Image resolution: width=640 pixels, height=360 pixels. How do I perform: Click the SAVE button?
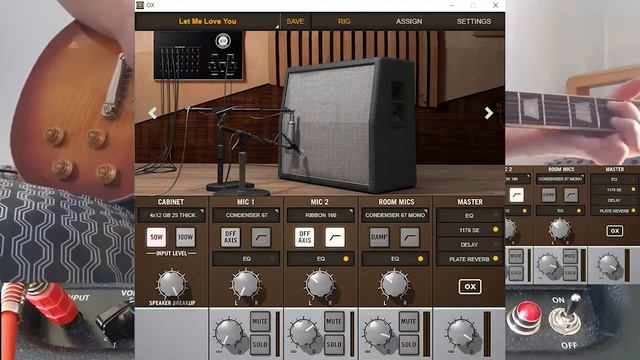(x=295, y=21)
